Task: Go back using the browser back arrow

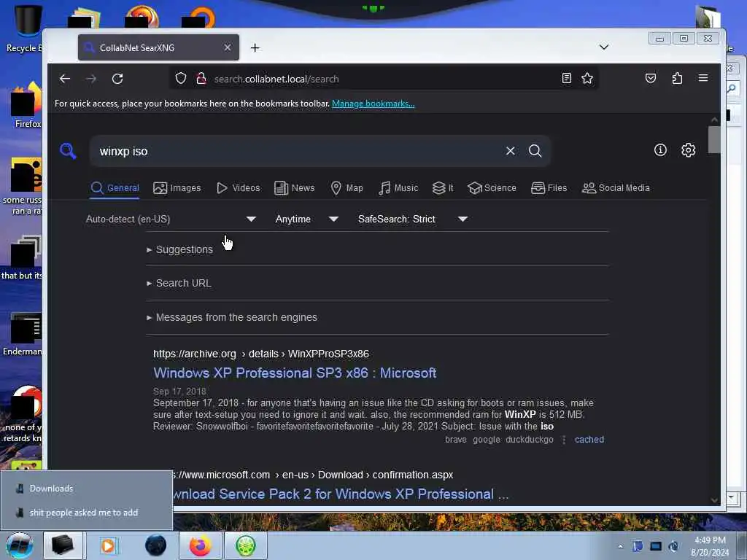Action: click(x=65, y=79)
